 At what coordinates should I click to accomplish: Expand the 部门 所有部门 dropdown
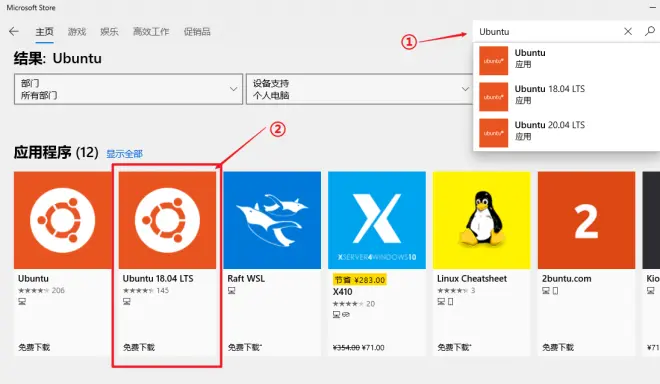128,89
